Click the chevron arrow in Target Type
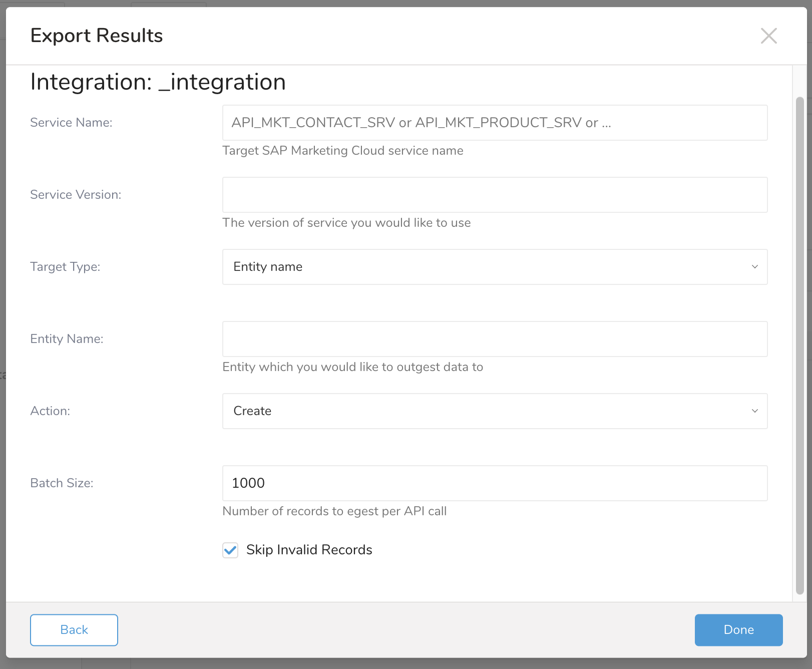812x669 pixels. [x=754, y=267]
